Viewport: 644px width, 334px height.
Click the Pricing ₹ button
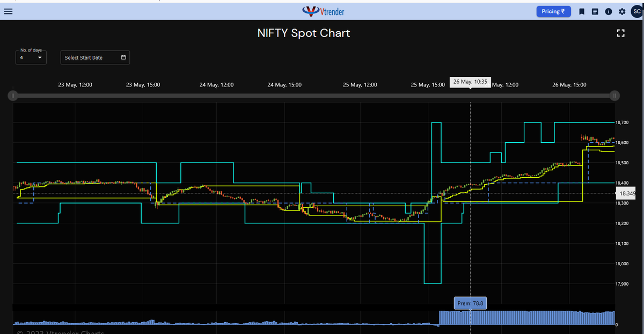(x=553, y=11)
